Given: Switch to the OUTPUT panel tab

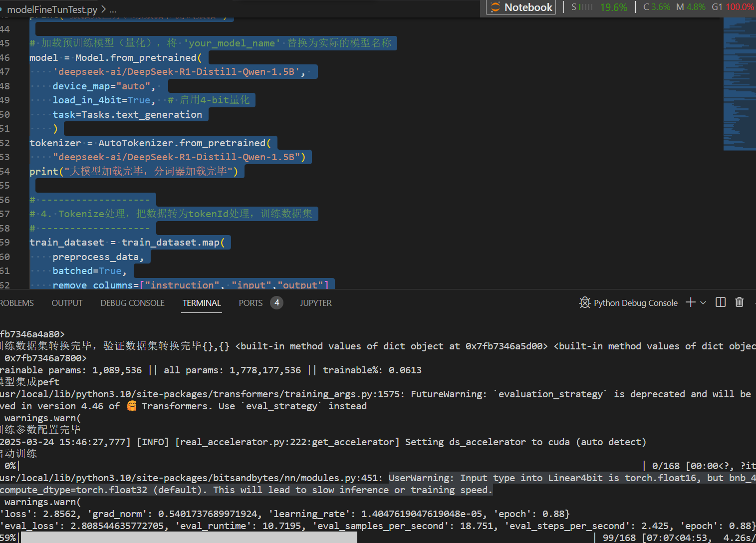Looking at the screenshot, I should click(67, 303).
